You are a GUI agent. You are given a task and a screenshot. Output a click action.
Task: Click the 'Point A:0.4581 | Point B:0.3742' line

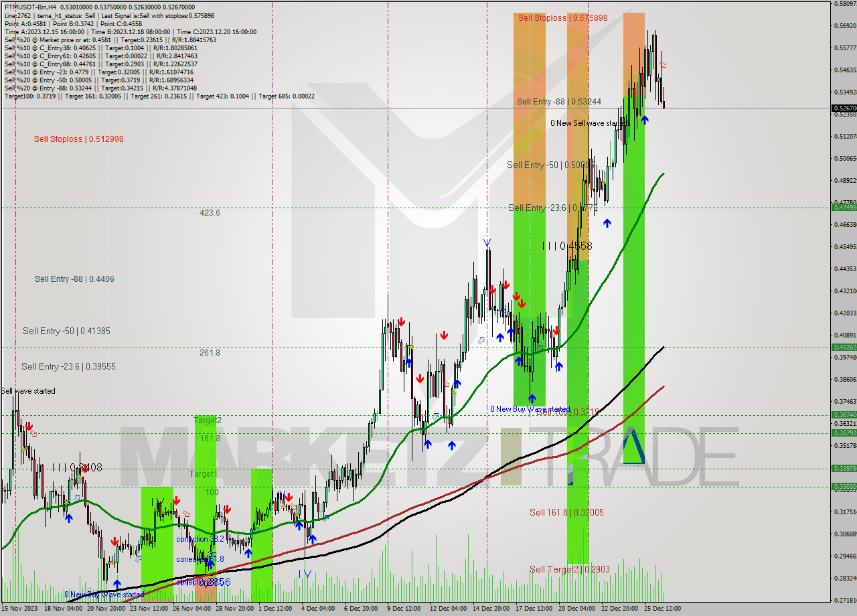(73, 23)
